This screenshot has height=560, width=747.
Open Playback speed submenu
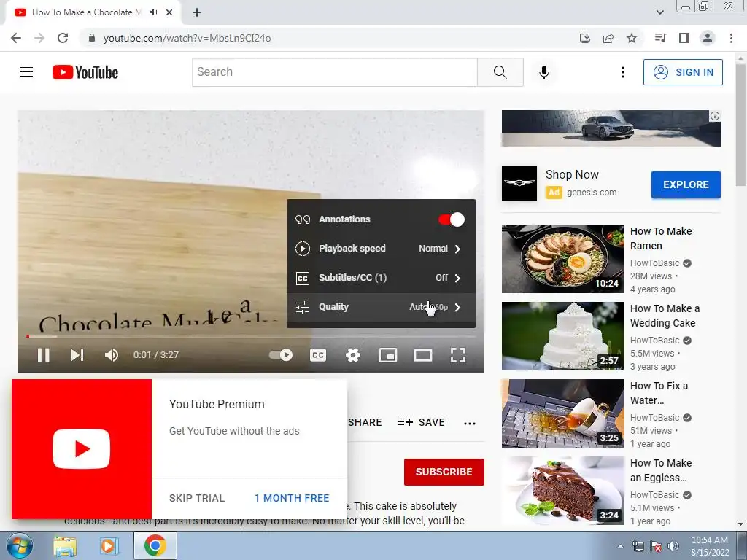[x=381, y=249]
